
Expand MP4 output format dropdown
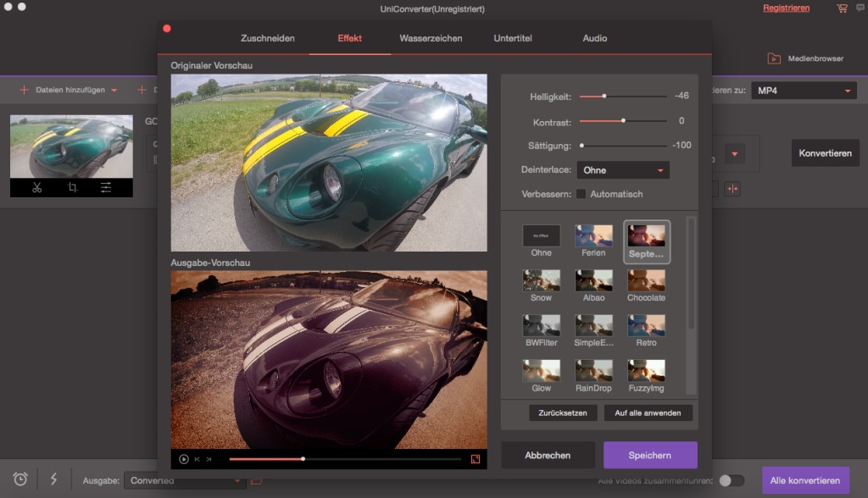click(804, 91)
